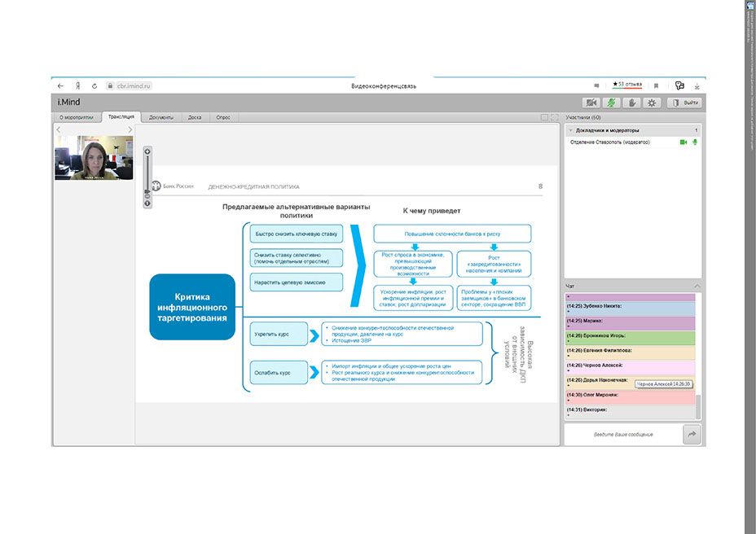
Task: Toggle the camera button in i.Mind toolbar
Action: click(591, 103)
